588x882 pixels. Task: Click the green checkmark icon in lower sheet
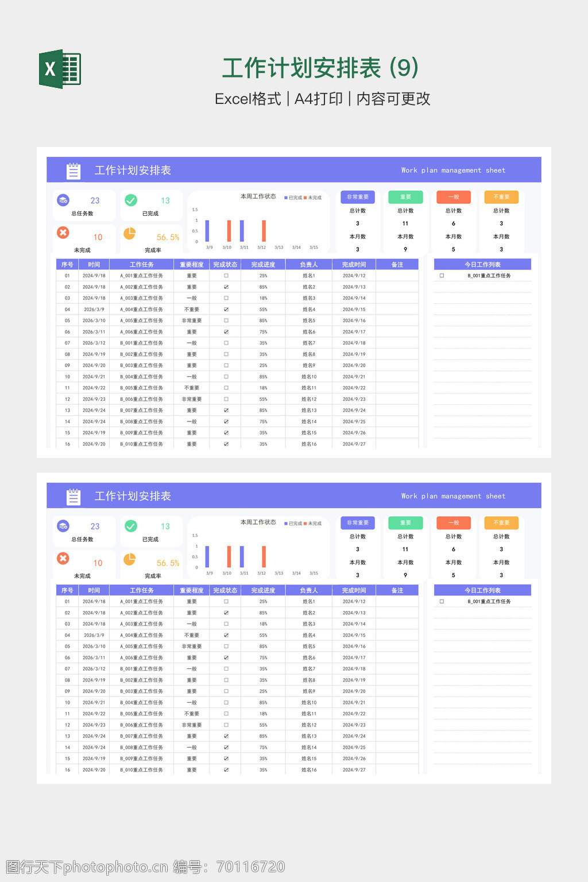131,526
